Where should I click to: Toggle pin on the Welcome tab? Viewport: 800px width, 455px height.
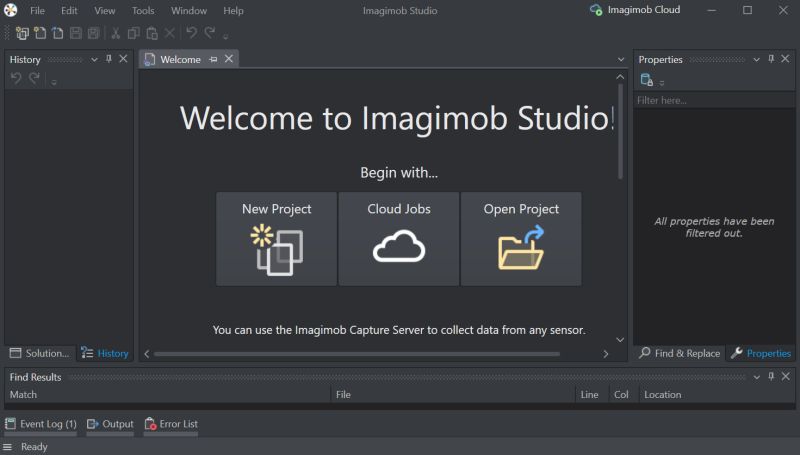coord(213,59)
